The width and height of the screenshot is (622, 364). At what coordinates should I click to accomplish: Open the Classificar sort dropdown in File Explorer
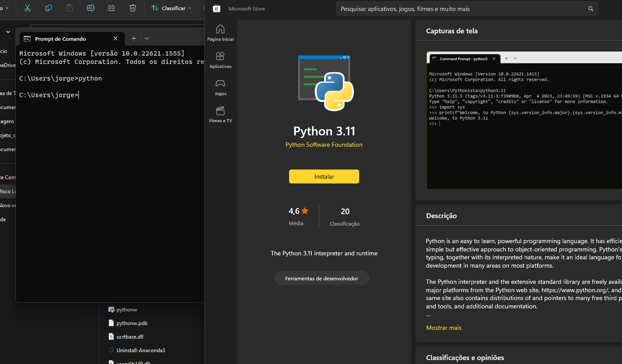(x=172, y=8)
